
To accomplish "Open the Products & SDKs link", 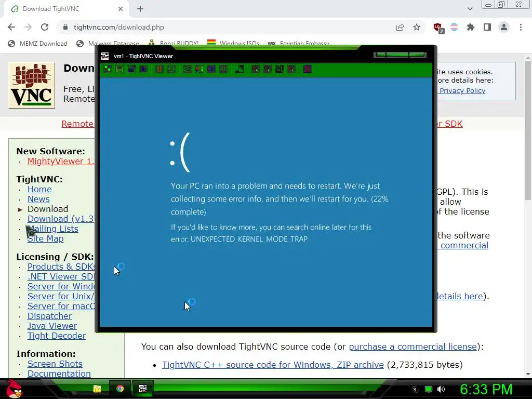I will click(61, 267).
